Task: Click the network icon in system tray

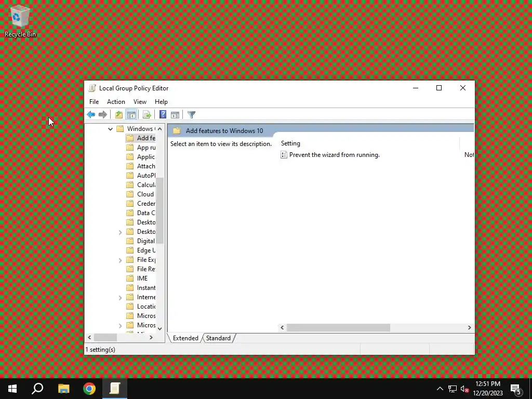Action: click(x=453, y=389)
